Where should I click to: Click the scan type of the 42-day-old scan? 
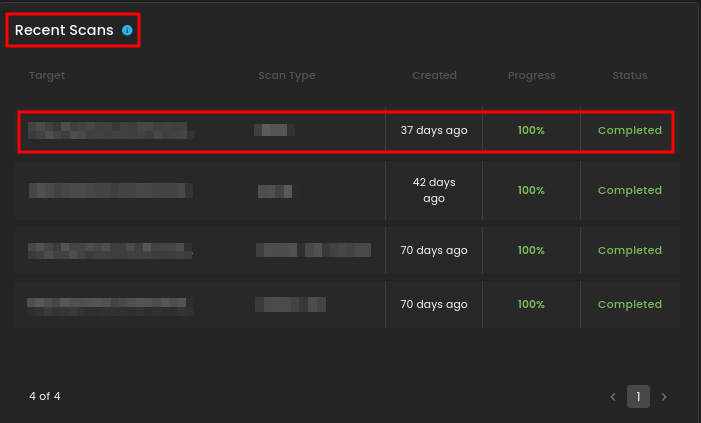click(274, 190)
